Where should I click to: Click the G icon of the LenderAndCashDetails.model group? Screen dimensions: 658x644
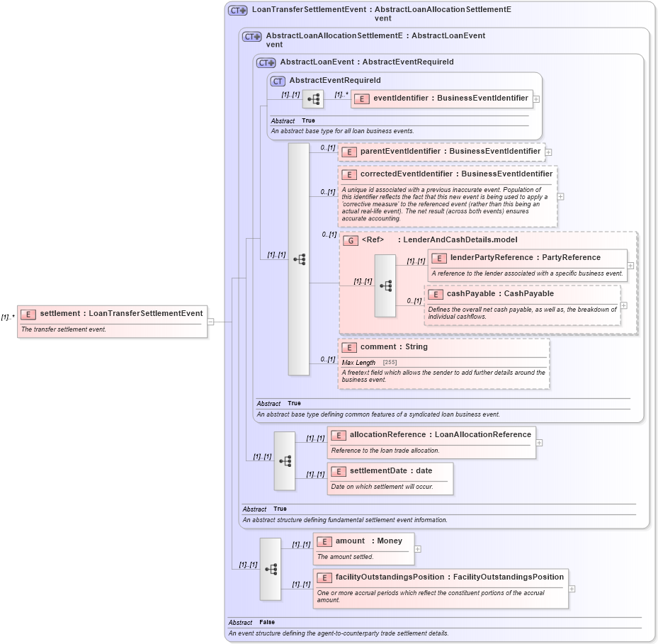(x=351, y=240)
